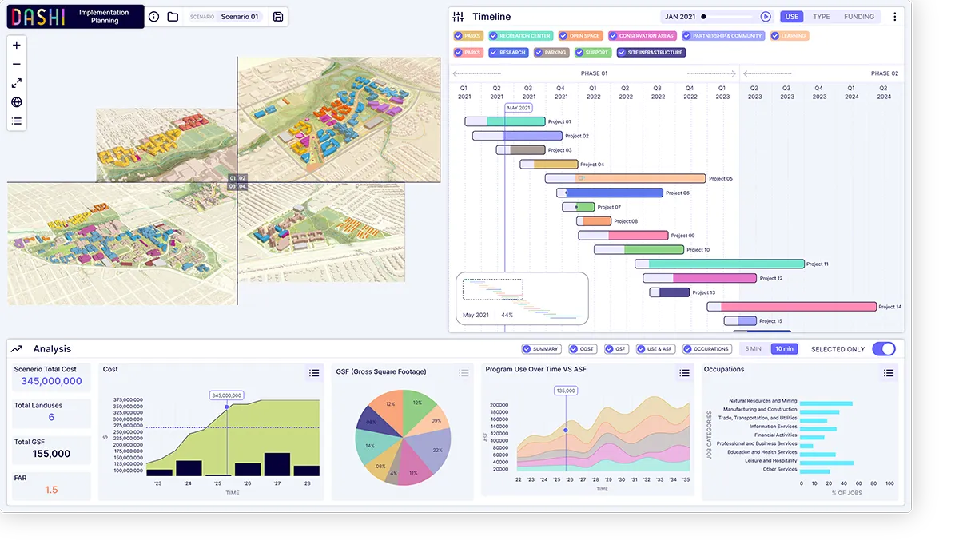
Task: Toggle the Conservation Areas checkbox
Action: click(x=613, y=36)
